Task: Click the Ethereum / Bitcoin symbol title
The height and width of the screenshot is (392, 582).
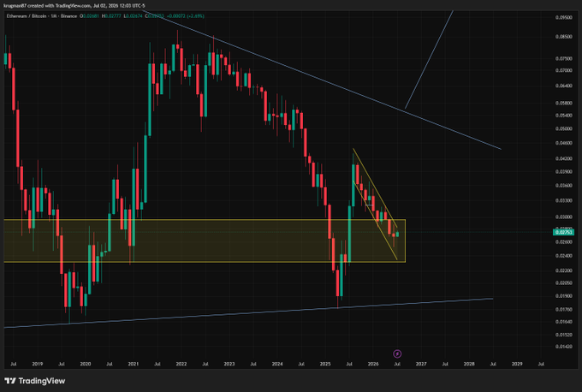Action: (27, 16)
